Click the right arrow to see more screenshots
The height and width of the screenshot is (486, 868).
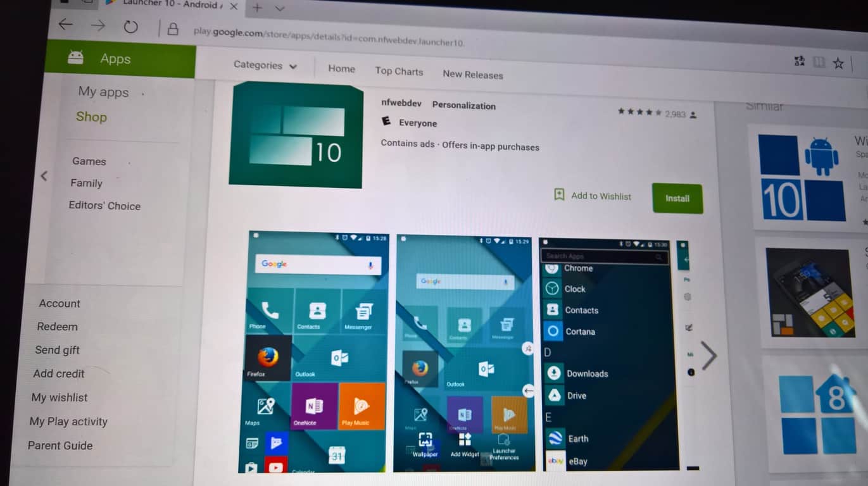(709, 356)
